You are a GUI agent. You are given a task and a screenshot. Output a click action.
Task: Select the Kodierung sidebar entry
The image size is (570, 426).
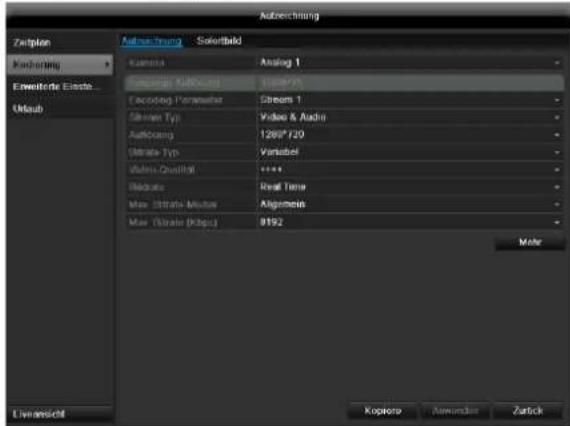(60, 65)
